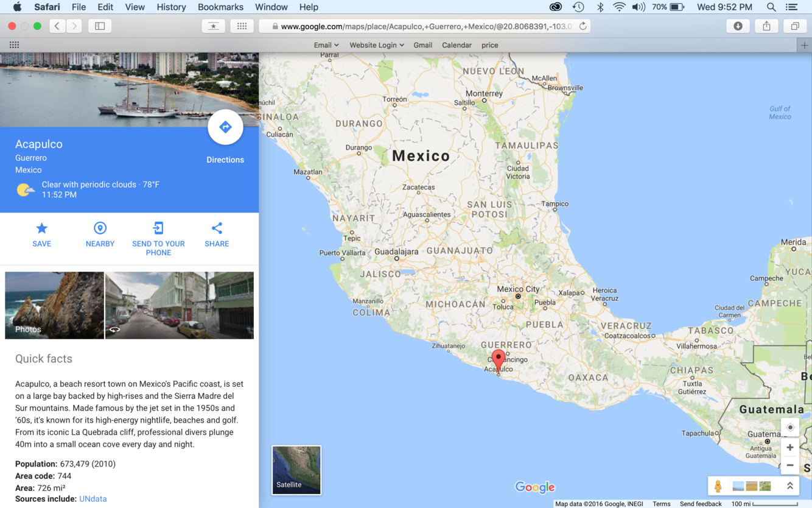Show my location on map
This screenshot has width=812, height=508.
(x=789, y=427)
